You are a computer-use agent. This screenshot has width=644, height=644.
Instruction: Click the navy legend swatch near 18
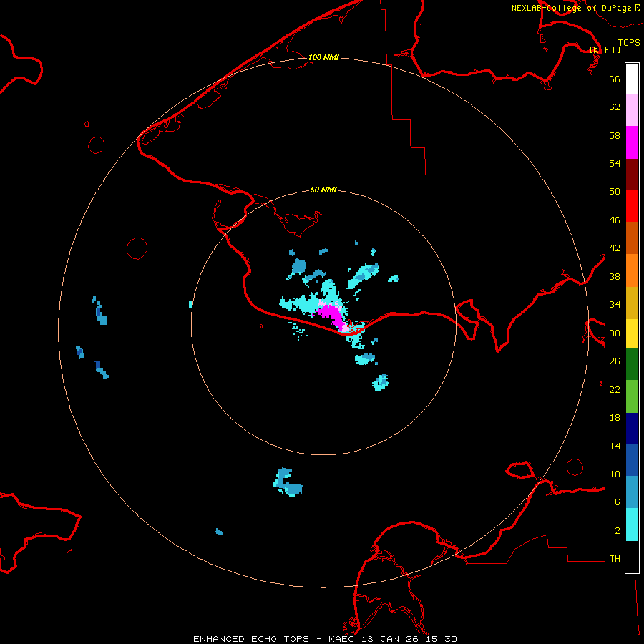[x=632, y=429]
